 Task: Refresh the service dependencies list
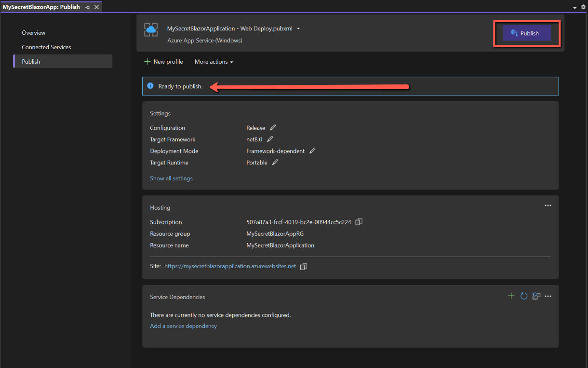(524, 296)
